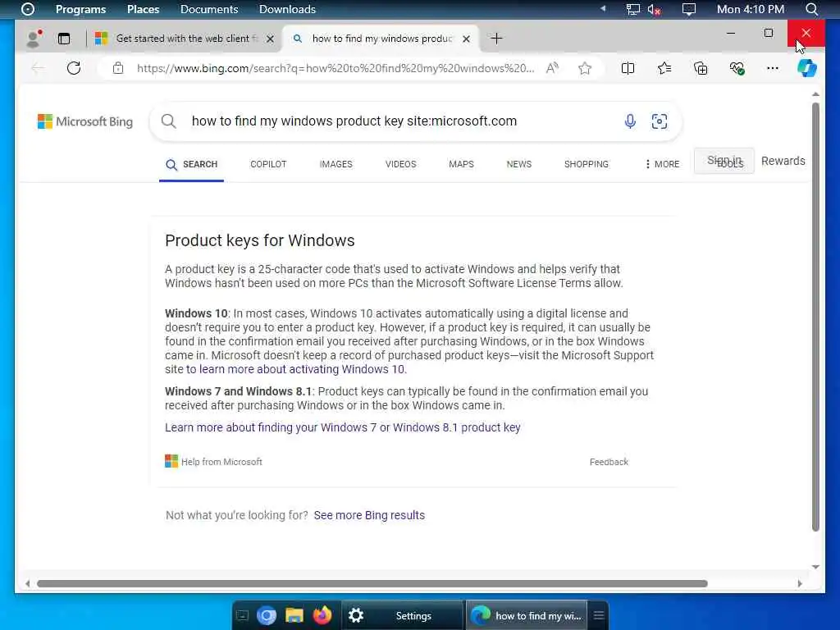
Task: Open the Downloads menu in top panel
Action: 287,9
